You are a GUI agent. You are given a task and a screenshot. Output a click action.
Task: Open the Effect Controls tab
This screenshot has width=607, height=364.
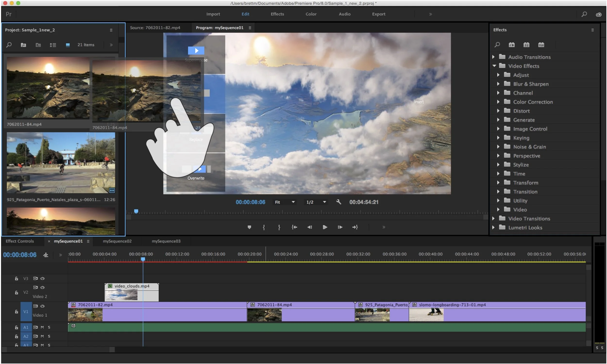coord(20,241)
